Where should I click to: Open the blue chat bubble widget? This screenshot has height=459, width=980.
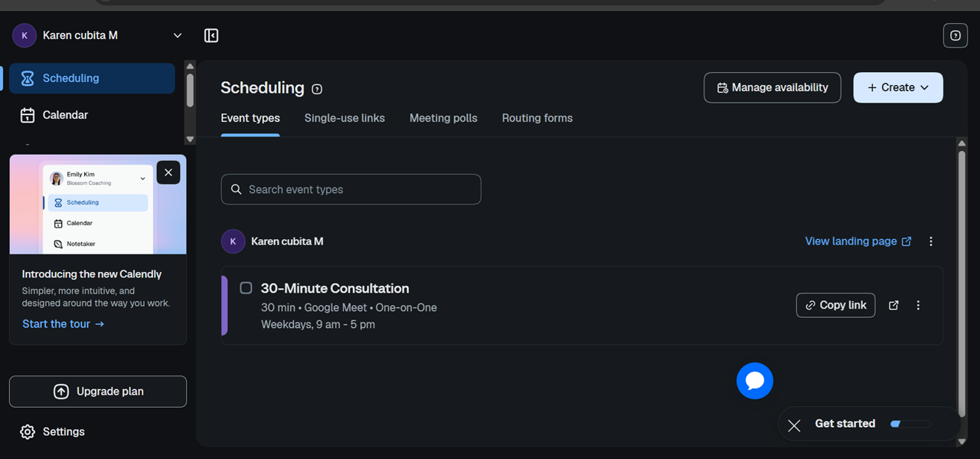pos(755,381)
